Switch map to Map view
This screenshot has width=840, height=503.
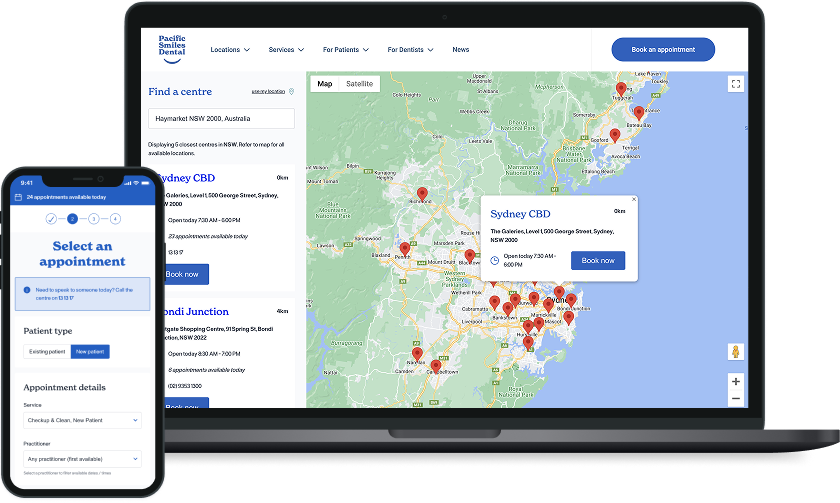point(325,84)
